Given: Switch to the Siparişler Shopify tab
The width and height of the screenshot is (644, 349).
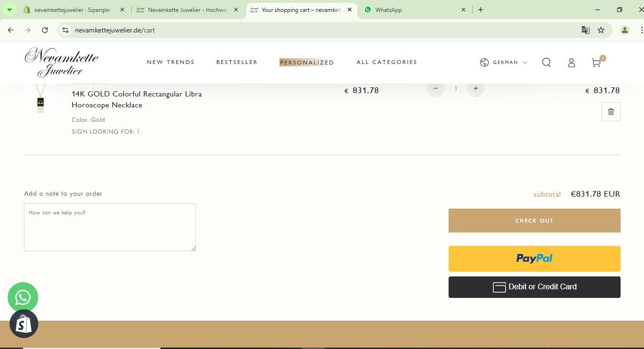Looking at the screenshot, I should point(73,10).
